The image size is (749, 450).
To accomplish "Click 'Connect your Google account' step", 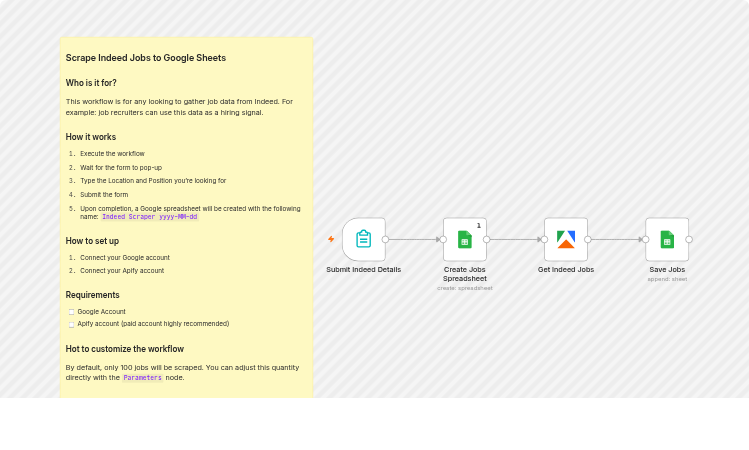I will click(125, 257).
